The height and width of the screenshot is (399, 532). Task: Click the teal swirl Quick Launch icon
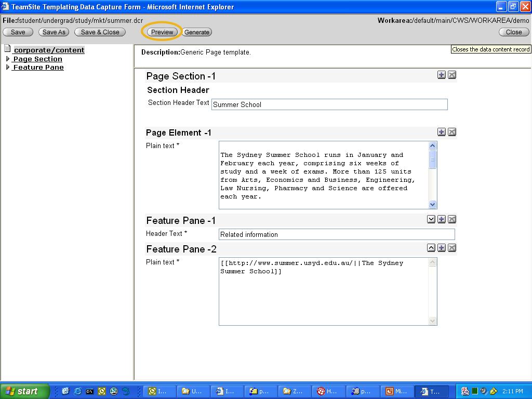(126, 391)
